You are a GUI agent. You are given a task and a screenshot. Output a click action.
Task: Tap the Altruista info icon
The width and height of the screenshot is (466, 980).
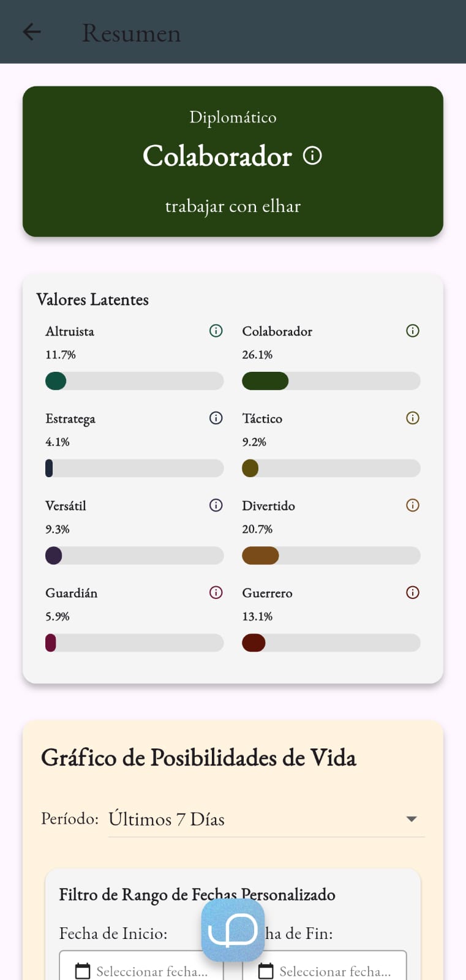pos(216,331)
